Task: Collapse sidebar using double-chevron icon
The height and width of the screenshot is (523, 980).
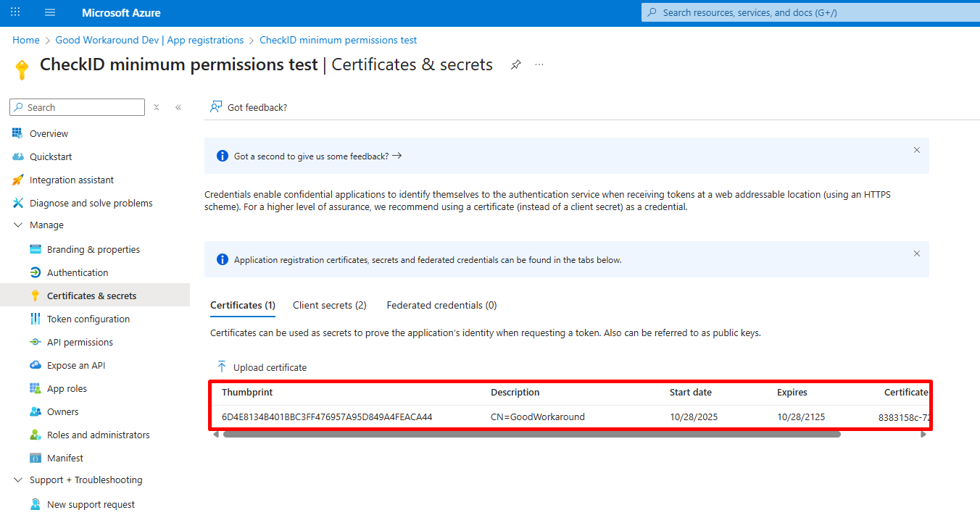Action: 178,107
